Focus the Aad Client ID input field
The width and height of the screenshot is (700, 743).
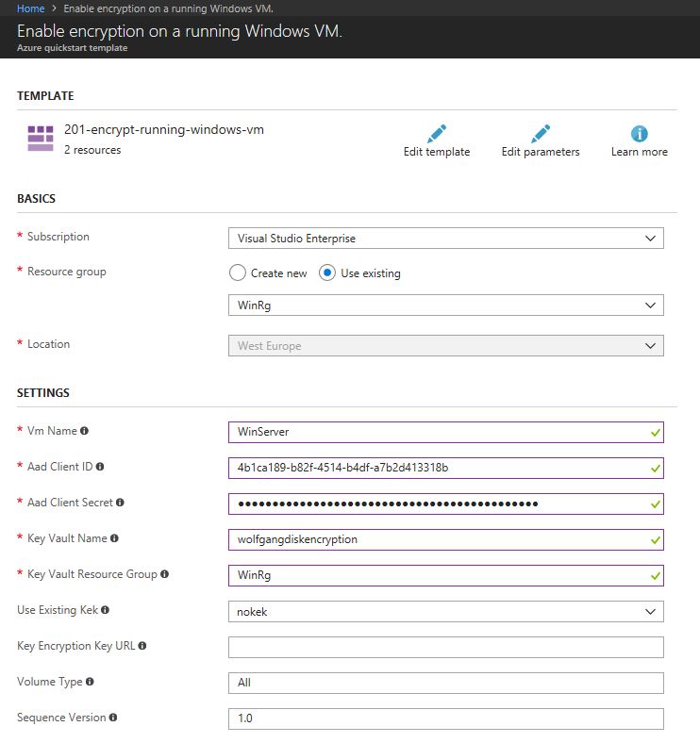click(x=446, y=469)
